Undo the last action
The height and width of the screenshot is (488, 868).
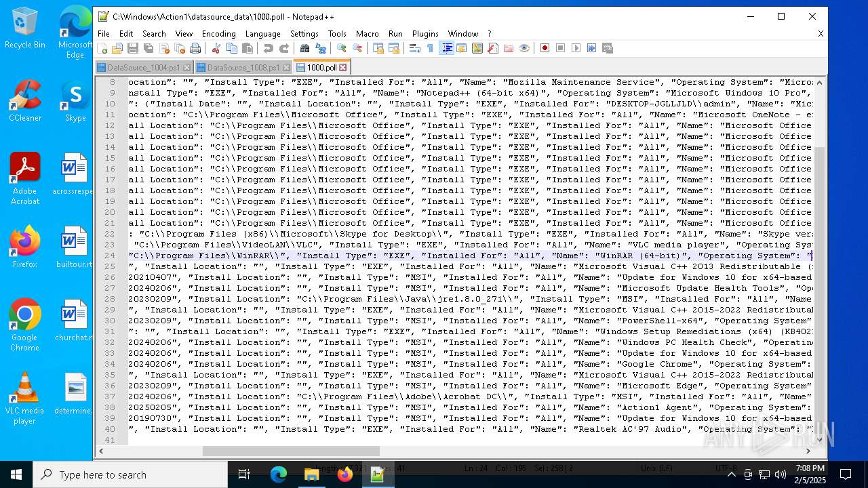coord(269,48)
